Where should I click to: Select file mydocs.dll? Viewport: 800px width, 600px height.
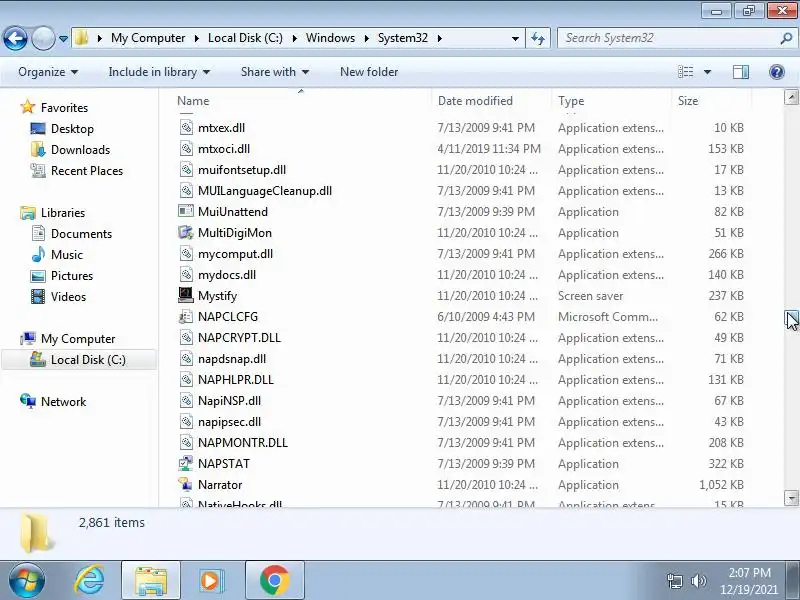(x=227, y=274)
